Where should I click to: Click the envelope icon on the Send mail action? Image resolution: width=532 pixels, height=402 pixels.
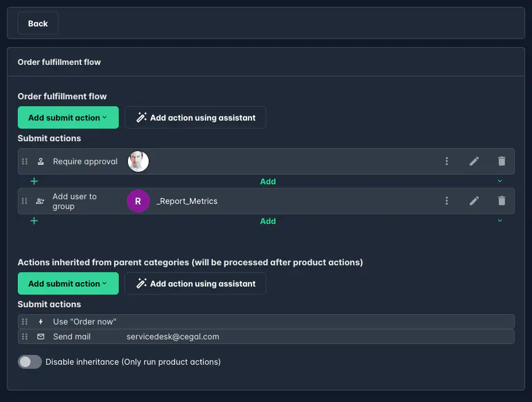click(40, 337)
